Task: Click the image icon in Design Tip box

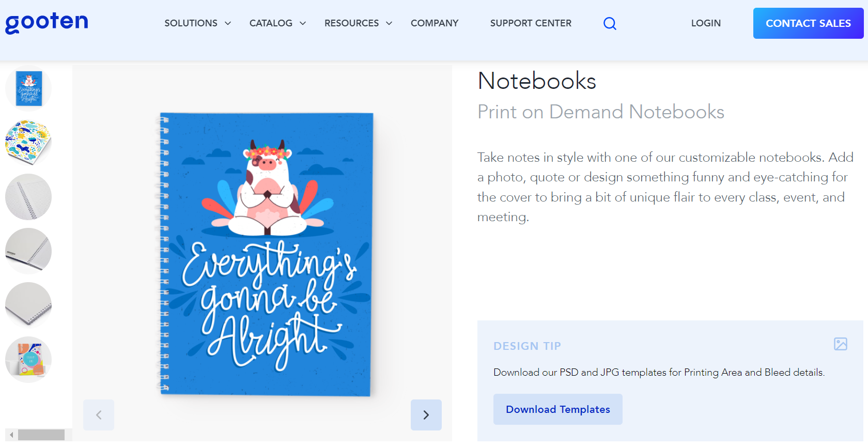Action: click(841, 344)
